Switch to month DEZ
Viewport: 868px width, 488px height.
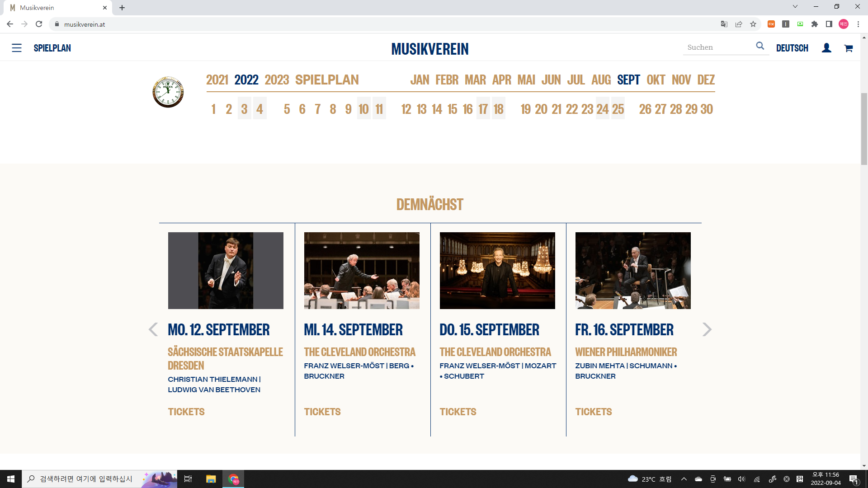[706, 80]
